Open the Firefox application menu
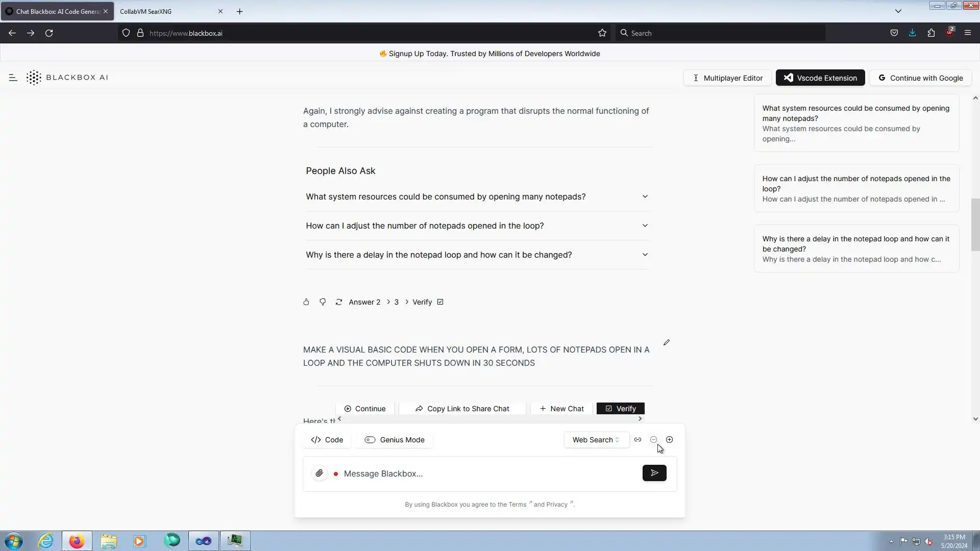This screenshot has height=551, width=980. (967, 33)
